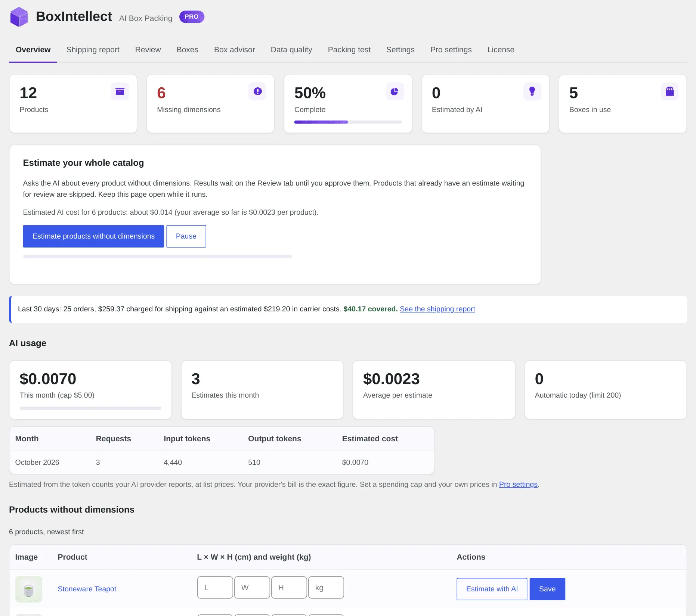
Task: Go to the Settings tab
Action: (x=400, y=50)
